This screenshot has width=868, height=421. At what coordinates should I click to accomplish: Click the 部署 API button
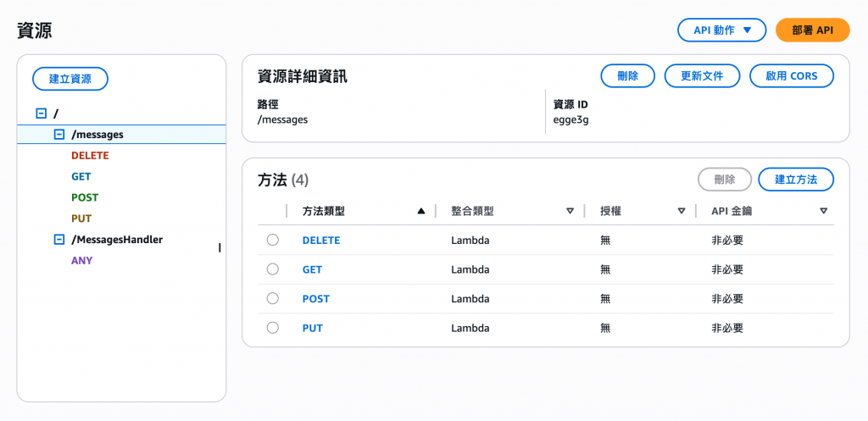click(x=812, y=30)
